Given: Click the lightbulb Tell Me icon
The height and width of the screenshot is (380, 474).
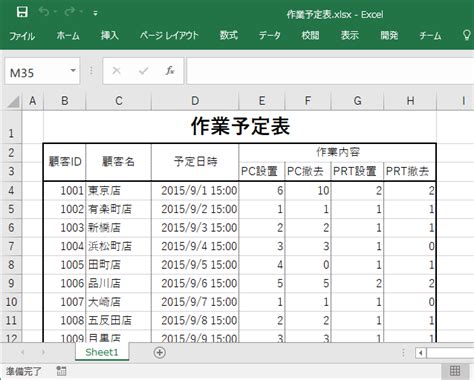Looking at the screenshot, I should tap(467, 35).
